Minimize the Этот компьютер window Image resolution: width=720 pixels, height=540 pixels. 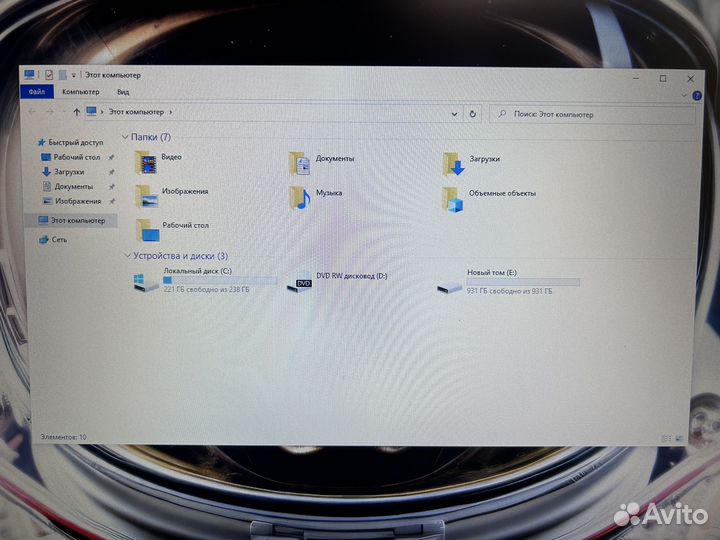pos(636,78)
